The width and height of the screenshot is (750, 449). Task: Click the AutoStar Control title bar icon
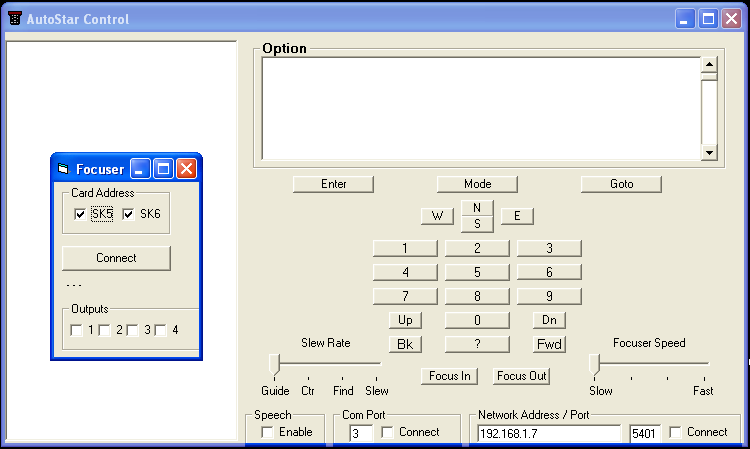pos(15,19)
